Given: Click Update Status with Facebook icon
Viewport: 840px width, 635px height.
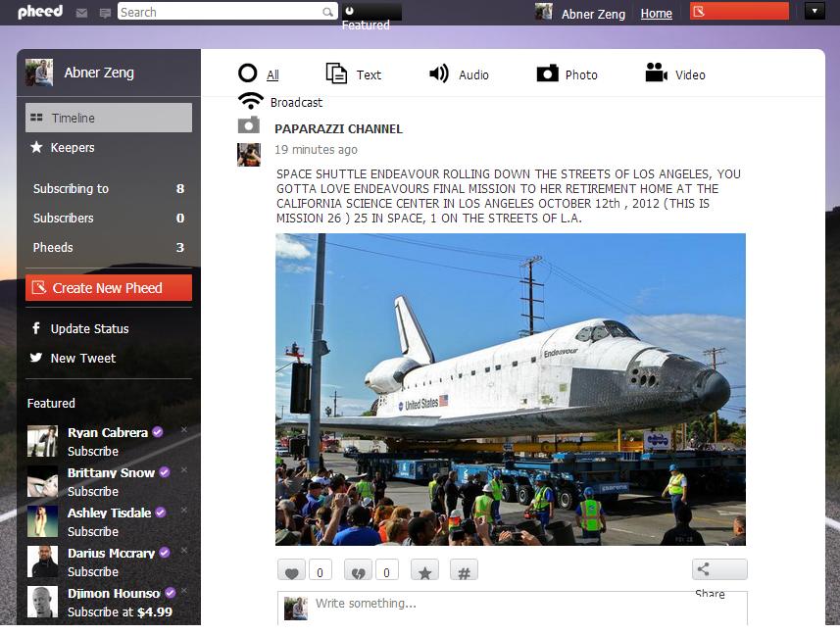Looking at the screenshot, I should pyautogui.click(x=80, y=328).
